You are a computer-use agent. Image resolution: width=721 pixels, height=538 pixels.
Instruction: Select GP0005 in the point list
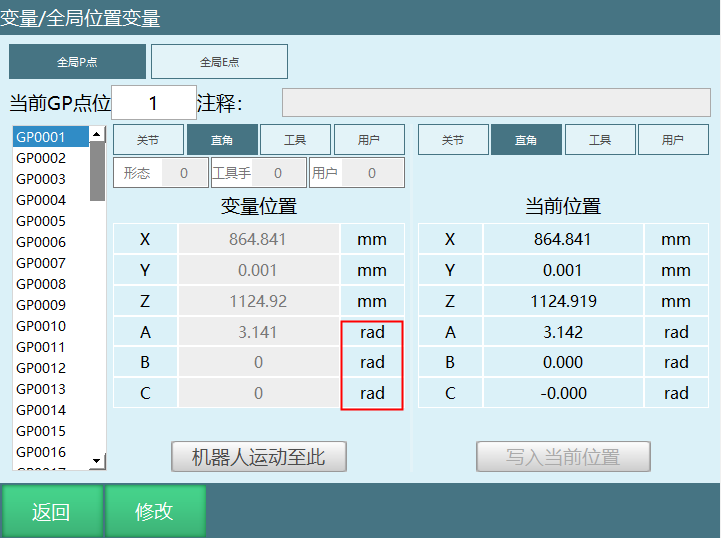(x=41, y=221)
